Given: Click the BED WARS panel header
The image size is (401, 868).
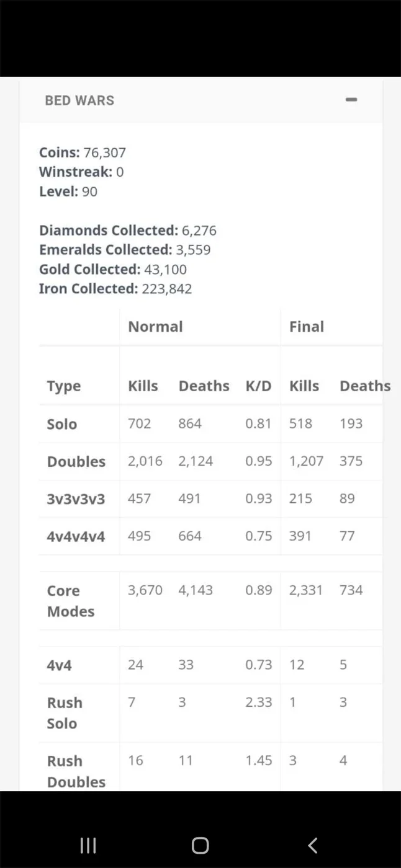Looking at the screenshot, I should click(x=200, y=100).
